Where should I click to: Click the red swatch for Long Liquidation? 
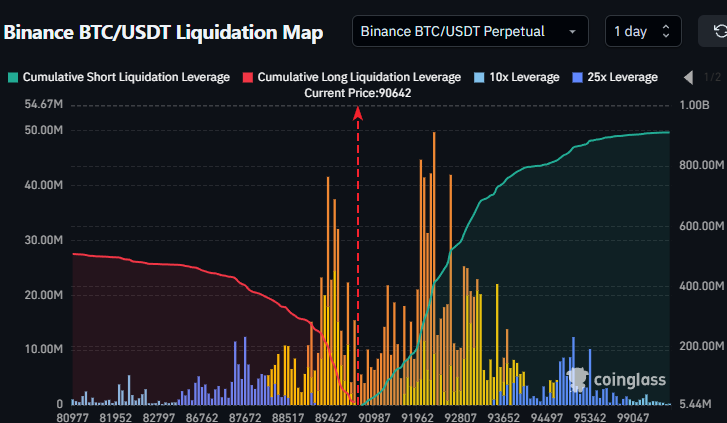248,77
